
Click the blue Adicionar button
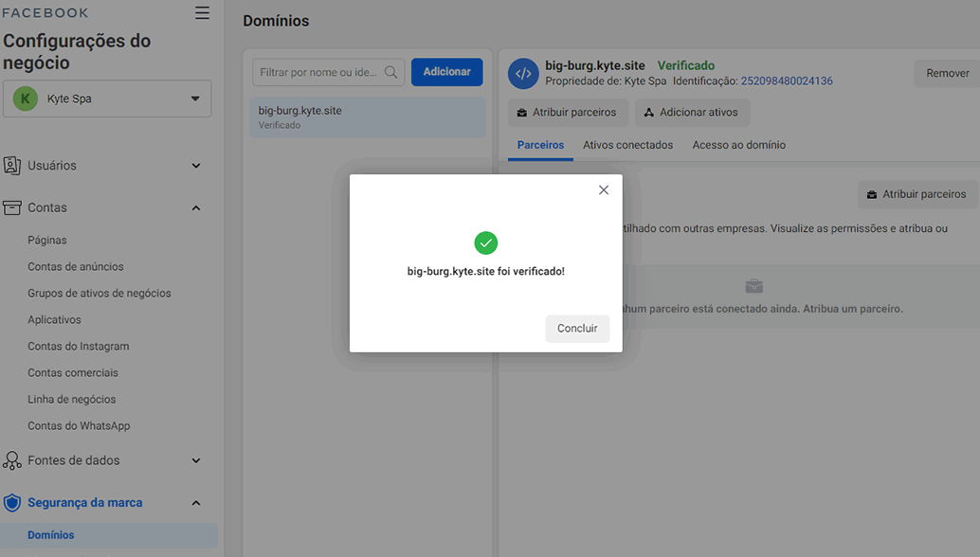(x=446, y=72)
